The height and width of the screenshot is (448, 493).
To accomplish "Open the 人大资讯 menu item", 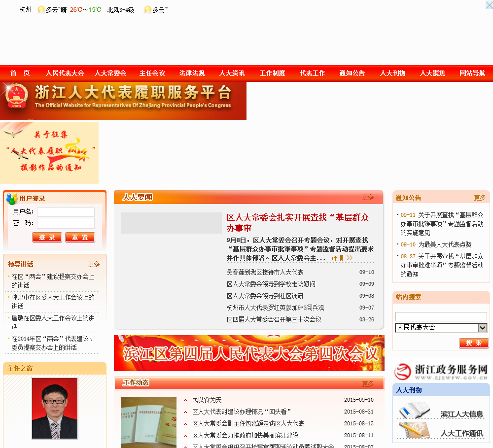I will [232, 73].
